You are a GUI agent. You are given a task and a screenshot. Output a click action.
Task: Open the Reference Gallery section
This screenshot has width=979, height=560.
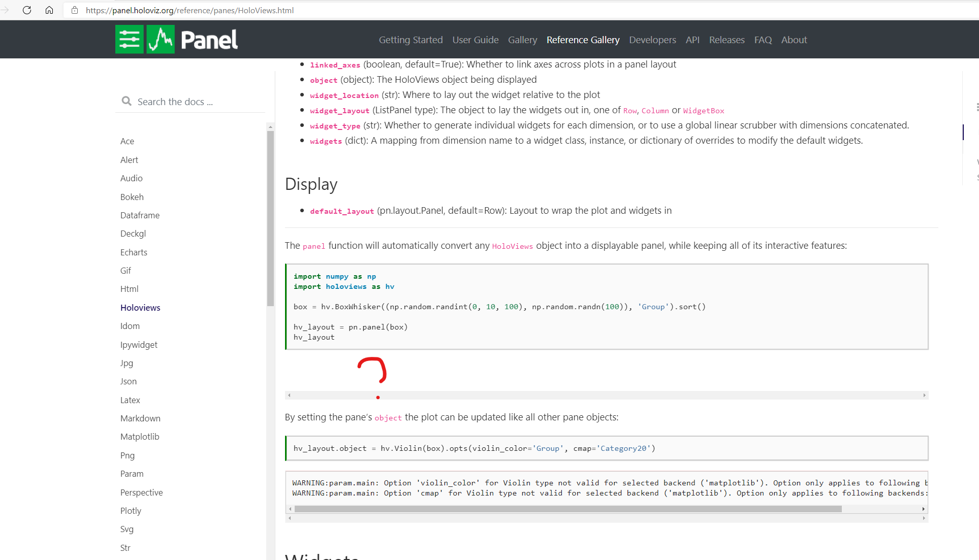(x=583, y=40)
